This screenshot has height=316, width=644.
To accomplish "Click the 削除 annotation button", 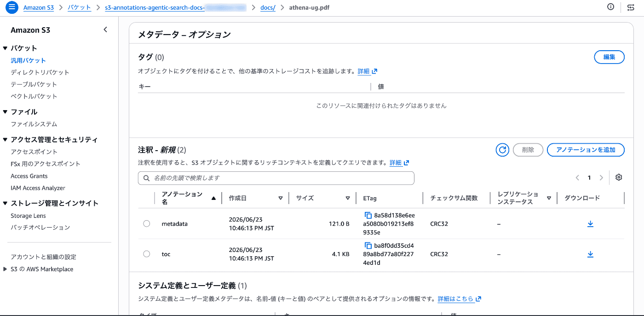I will tap(528, 150).
